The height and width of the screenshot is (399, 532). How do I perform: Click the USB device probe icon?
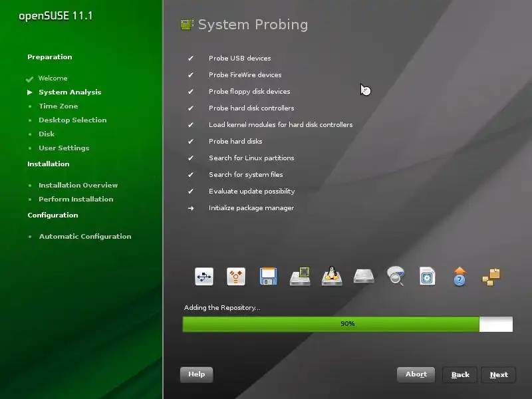pos(204,277)
